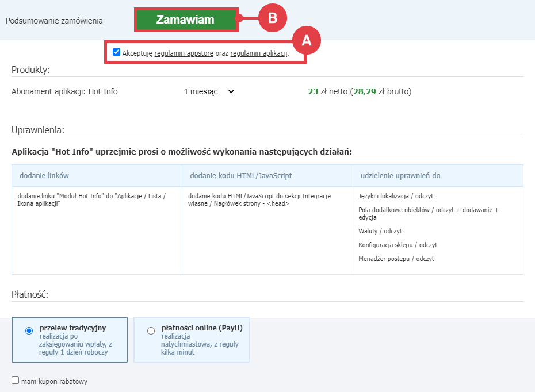Click the red callout badge labeled A
The width and height of the screenshot is (535, 392).
[307, 40]
